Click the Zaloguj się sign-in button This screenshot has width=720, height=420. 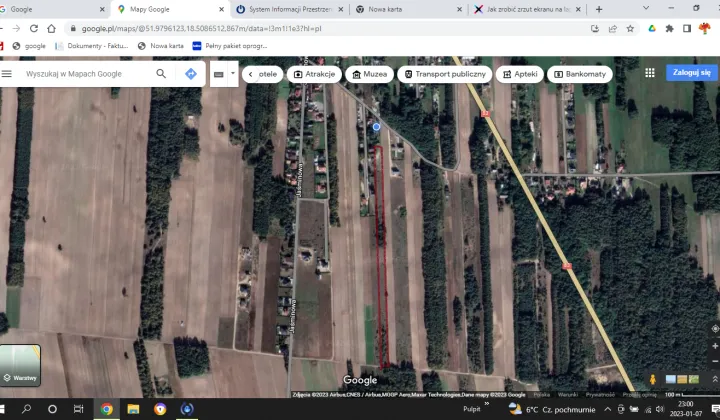point(692,73)
